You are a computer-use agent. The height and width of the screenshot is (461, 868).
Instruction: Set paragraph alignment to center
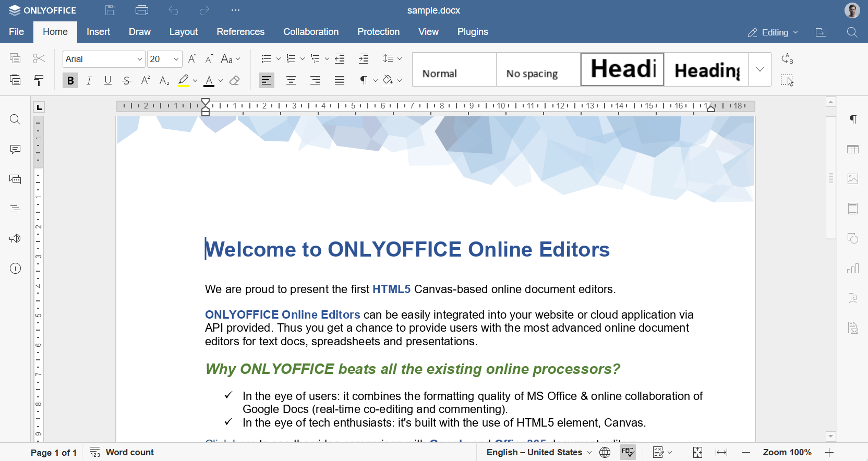pyautogui.click(x=291, y=80)
